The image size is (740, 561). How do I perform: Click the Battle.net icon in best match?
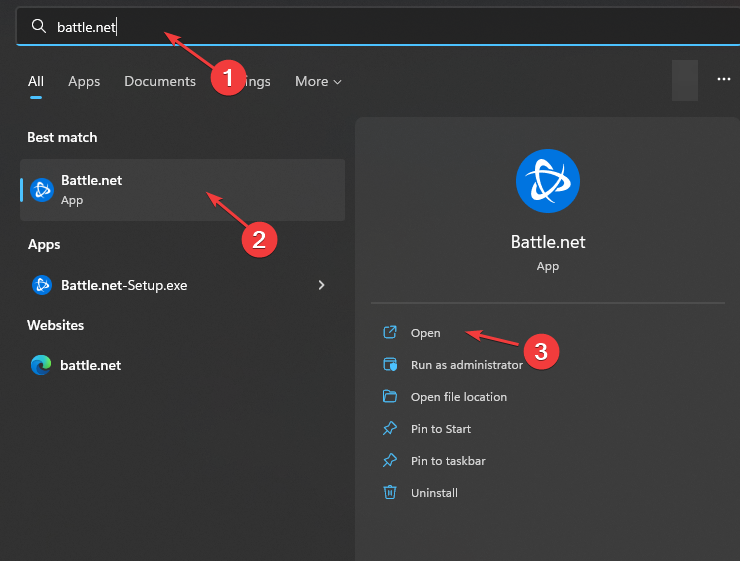click(42, 190)
